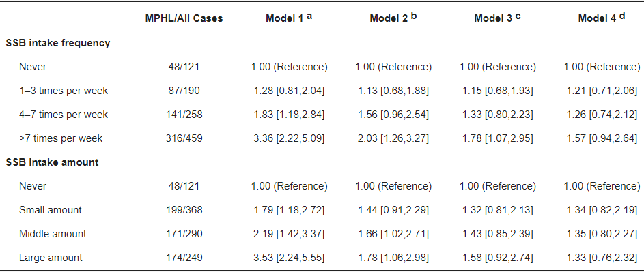Click footnote superscript d after Model 4

coord(622,16)
